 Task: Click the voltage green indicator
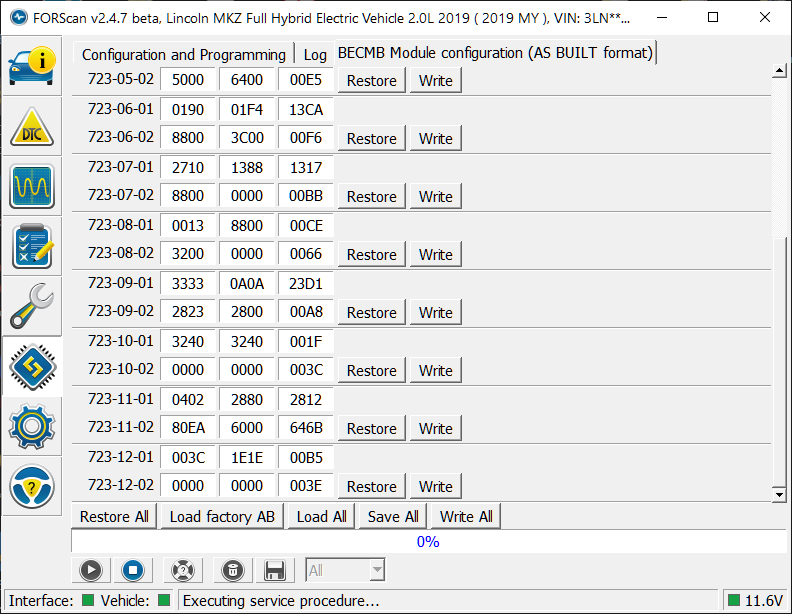click(x=733, y=600)
